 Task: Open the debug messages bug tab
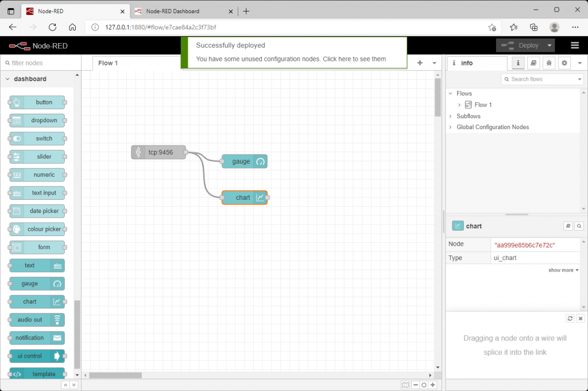(x=548, y=63)
